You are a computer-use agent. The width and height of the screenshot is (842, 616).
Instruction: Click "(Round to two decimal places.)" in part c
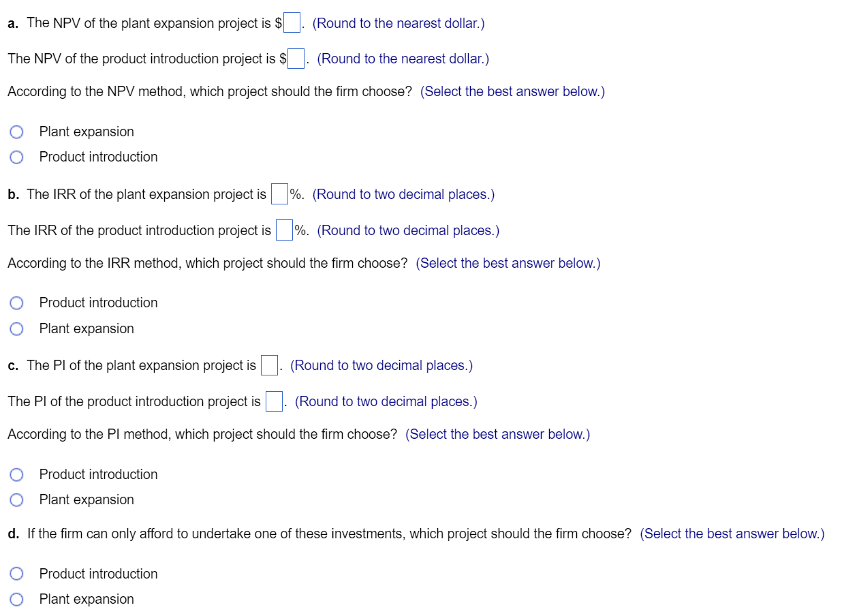tap(381, 365)
